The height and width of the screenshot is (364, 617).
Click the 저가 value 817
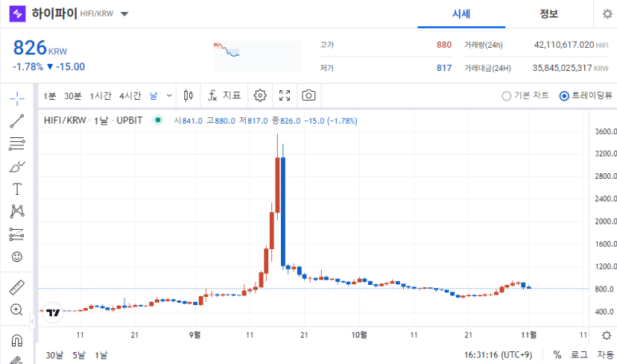coord(444,68)
